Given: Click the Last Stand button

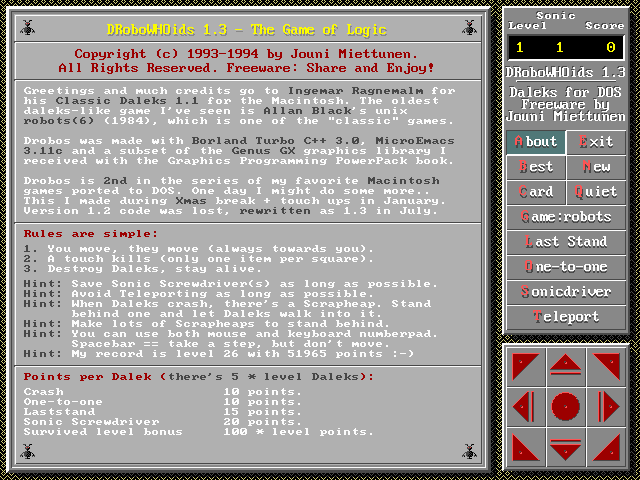Looking at the screenshot, I should click(x=566, y=242).
